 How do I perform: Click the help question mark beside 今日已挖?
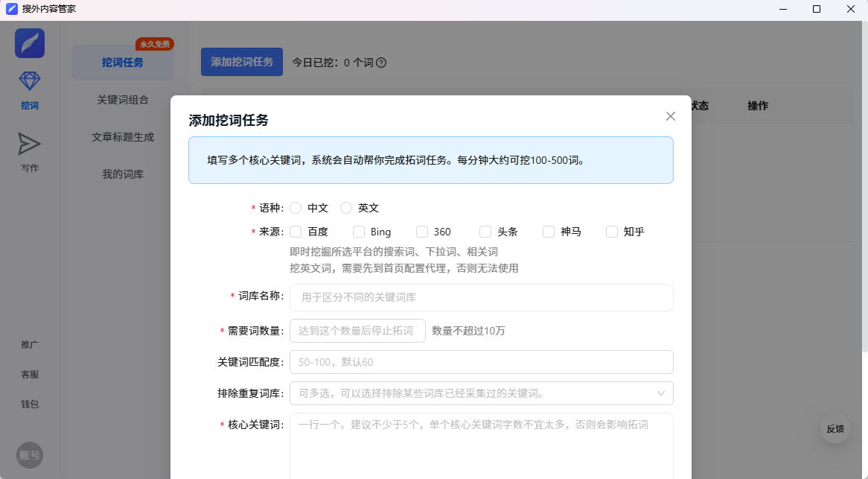point(381,63)
